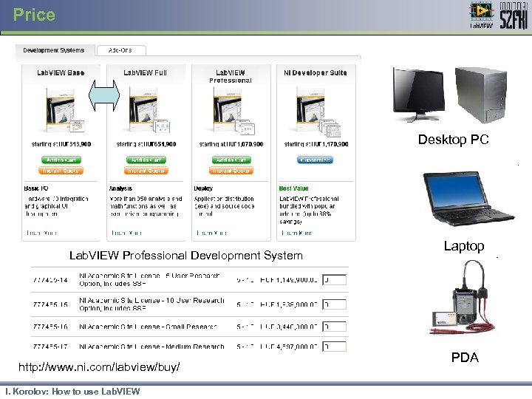Click the PDA label

[465, 358]
